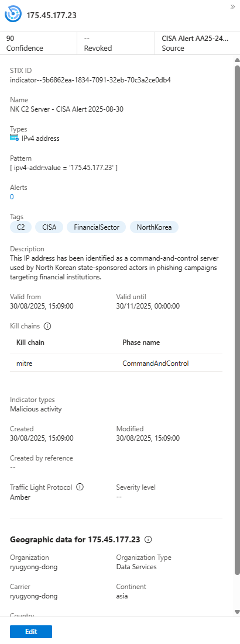Click the Geographic data info icon
The image size is (240, 644).
tap(149, 539)
